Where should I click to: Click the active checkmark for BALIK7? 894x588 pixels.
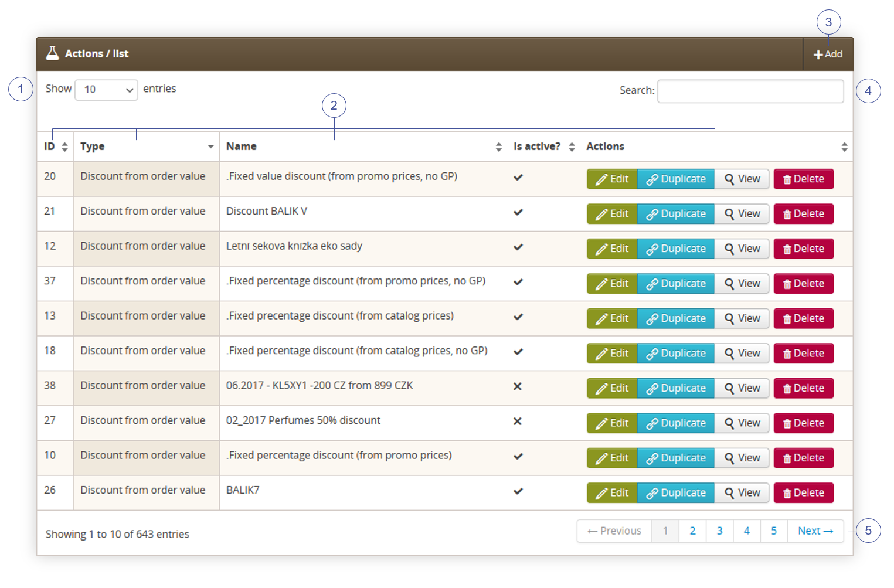[518, 491]
